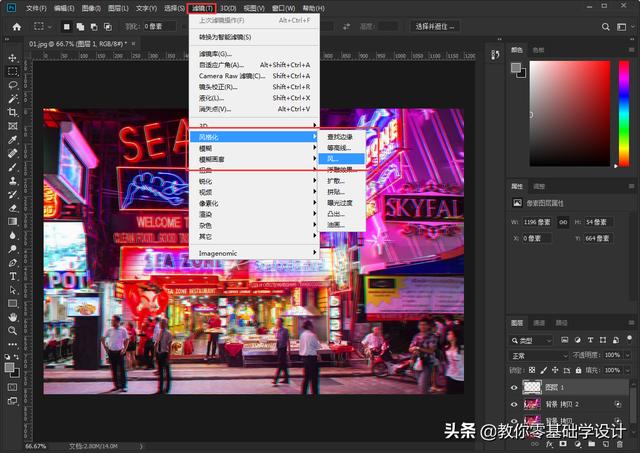Click the W 1196 像素 width field
Viewport: 640px width, 453px height.
537,222
